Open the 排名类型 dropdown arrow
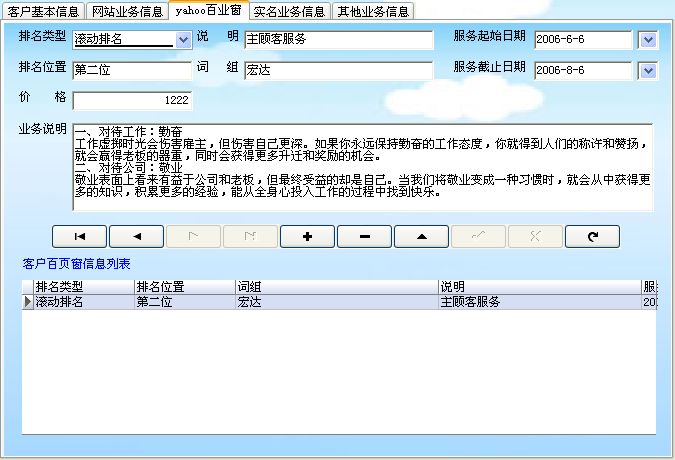Screen dimensions: 675x460 coord(183,40)
